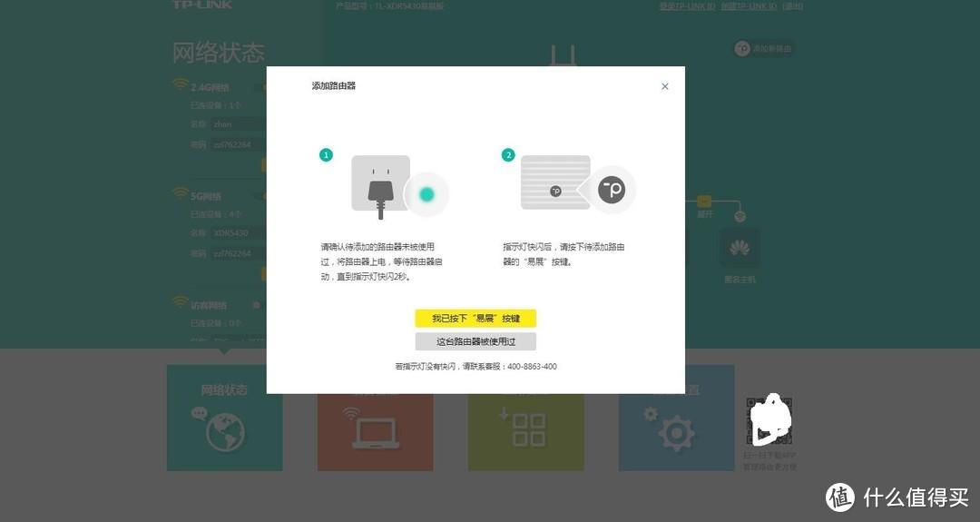
Task: Click the 2.4G password field below zhan
Action: tap(238, 144)
